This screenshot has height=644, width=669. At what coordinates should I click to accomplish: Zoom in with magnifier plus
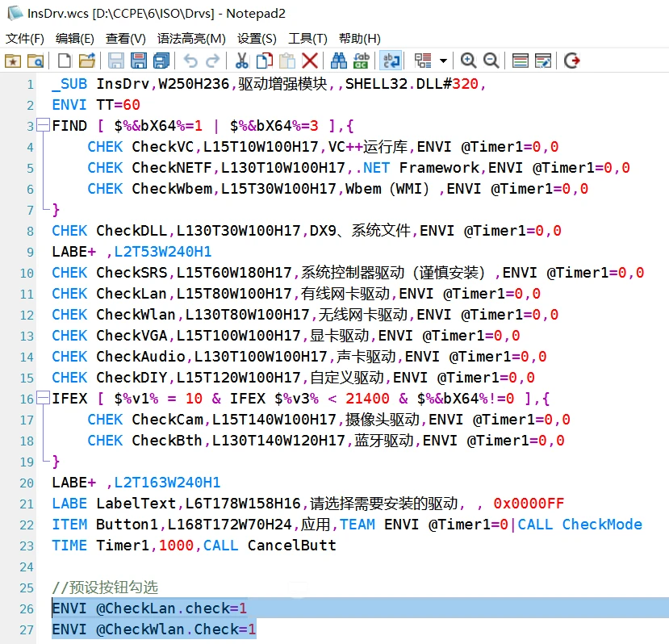click(469, 61)
